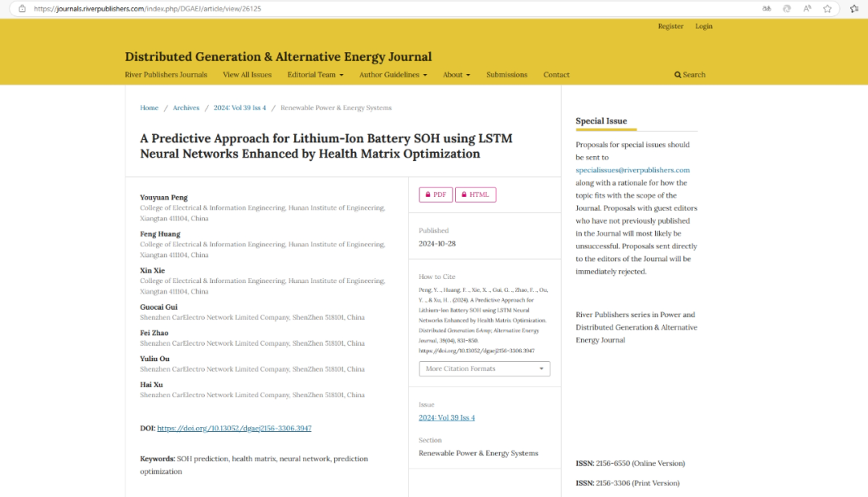The height and width of the screenshot is (497, 868).
Task: Click author name Guocai Gui
Action: click(x=159, y=307)
